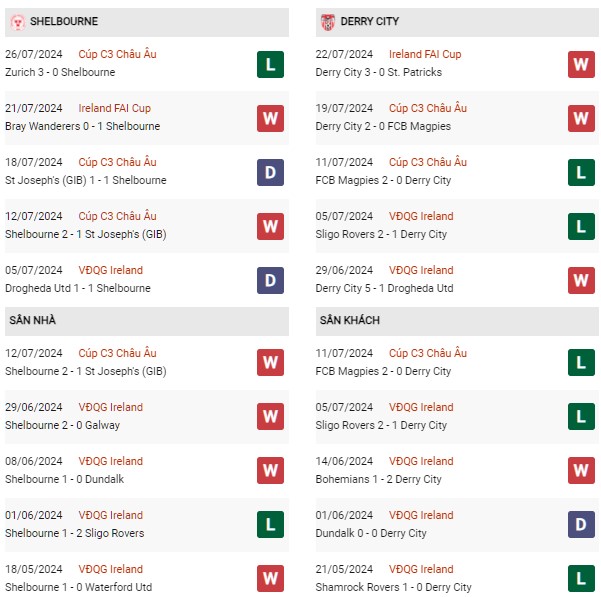The height and width of the screenshot is (597, 601).
Task: Click the D badge for Dundalk 0-0 Derry City
Action: 581,525
